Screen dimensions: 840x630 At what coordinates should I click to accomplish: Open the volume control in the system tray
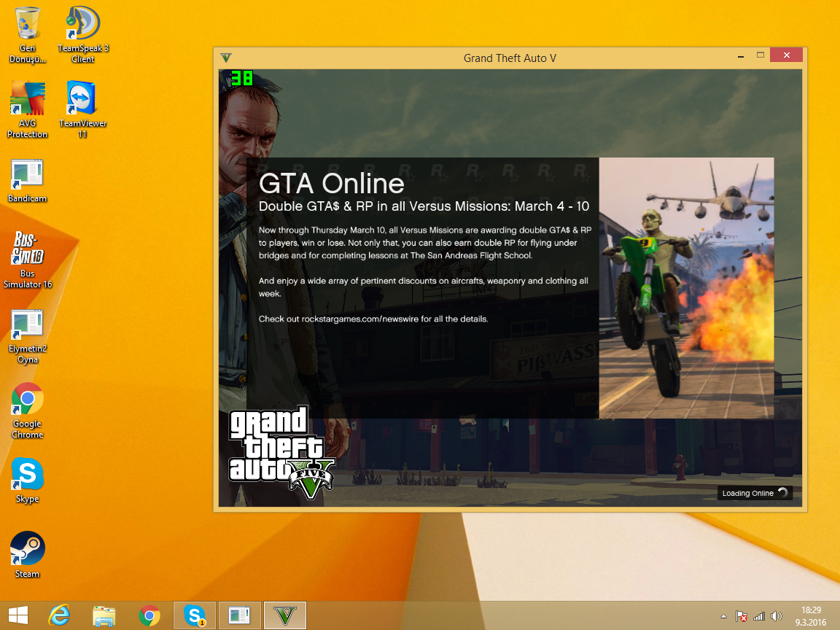click(x=777, y=616)
